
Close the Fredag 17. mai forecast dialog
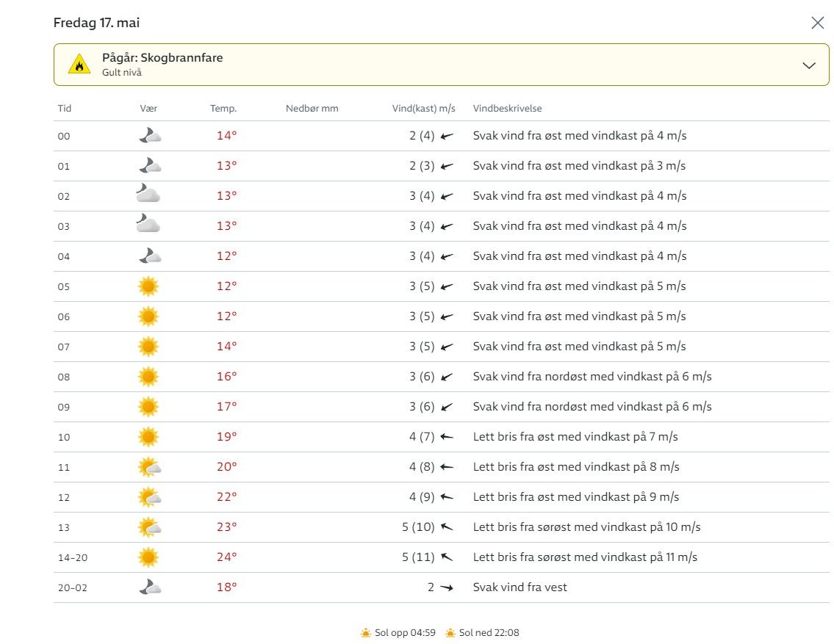point(817,23)
